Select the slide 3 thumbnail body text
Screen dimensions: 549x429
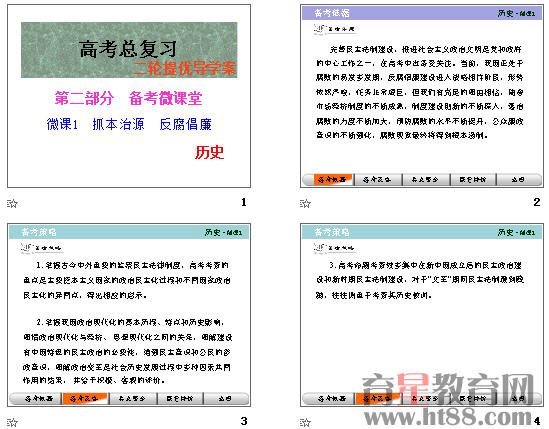pos(127,323)
